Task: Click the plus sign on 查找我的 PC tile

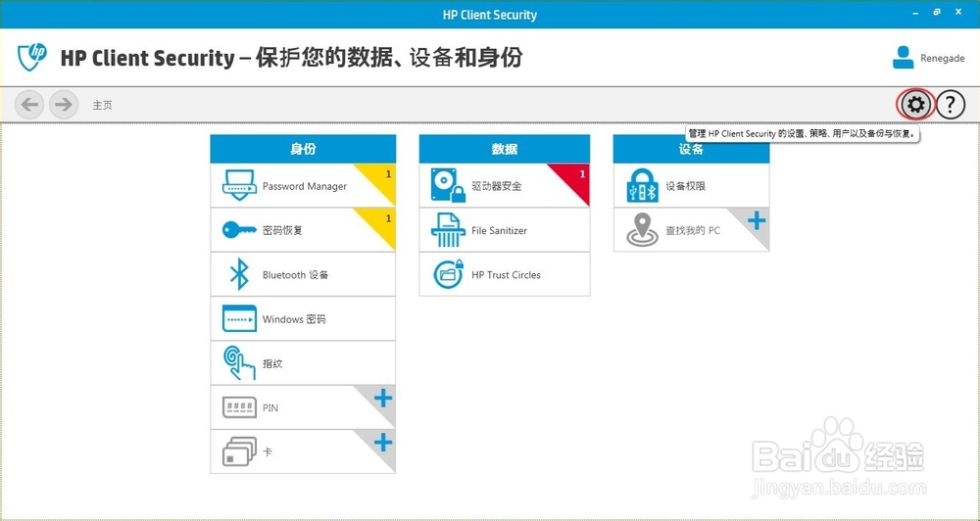Action: coord(757,220)
